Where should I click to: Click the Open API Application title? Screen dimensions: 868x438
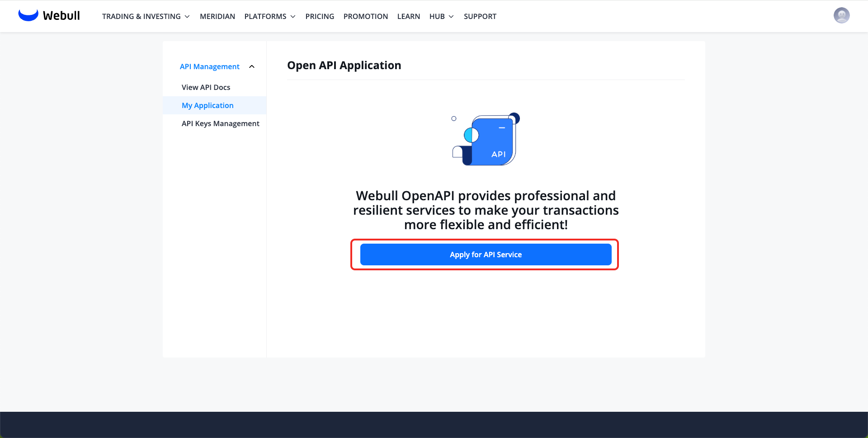tap(344, 65)
